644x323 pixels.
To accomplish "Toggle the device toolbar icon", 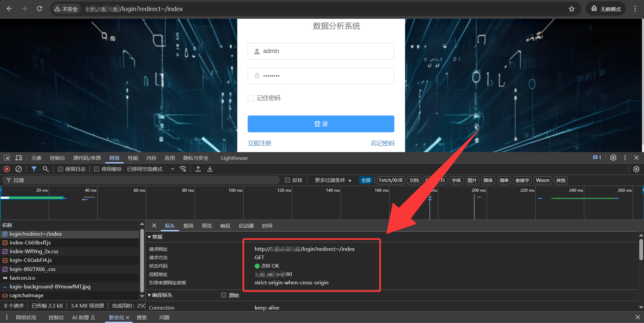I will (19, 157).
